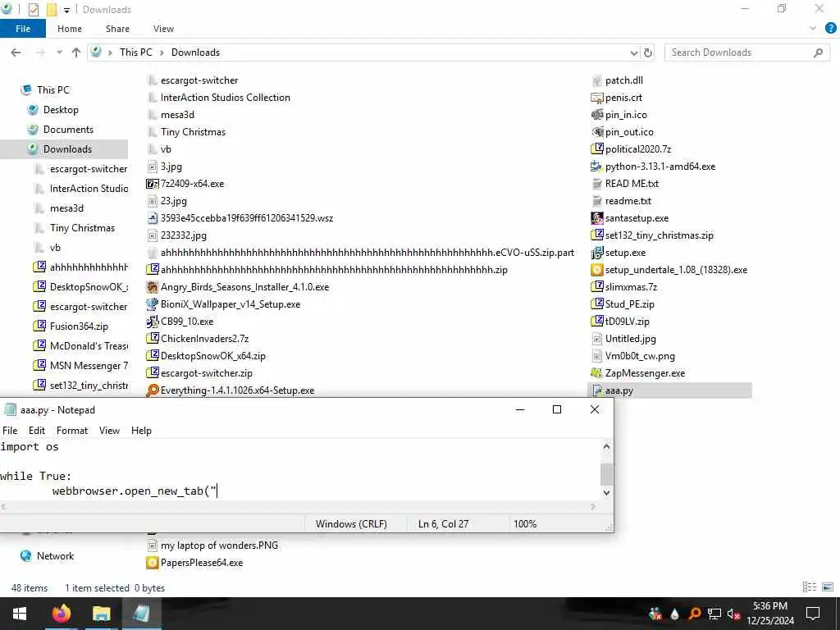840x630 pixels.
Task: Open Explorer help question mark icon
Action: point(830,29)
